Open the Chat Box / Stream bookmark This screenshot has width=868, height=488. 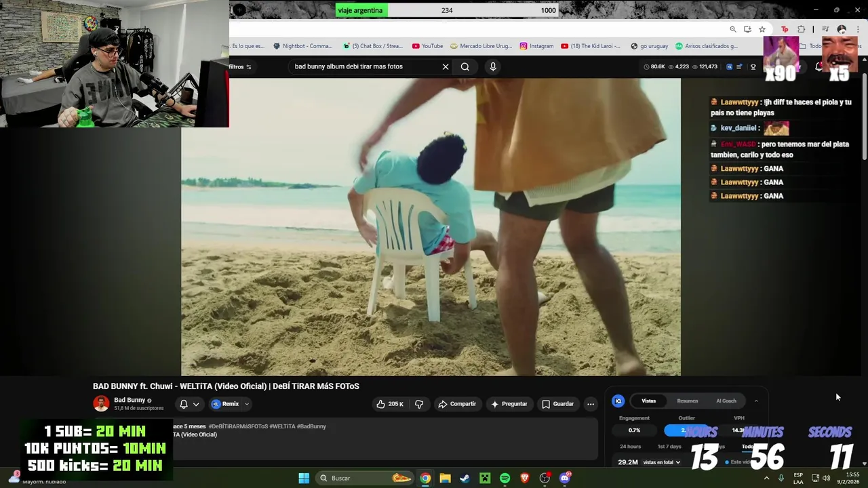tap(373, 46)
